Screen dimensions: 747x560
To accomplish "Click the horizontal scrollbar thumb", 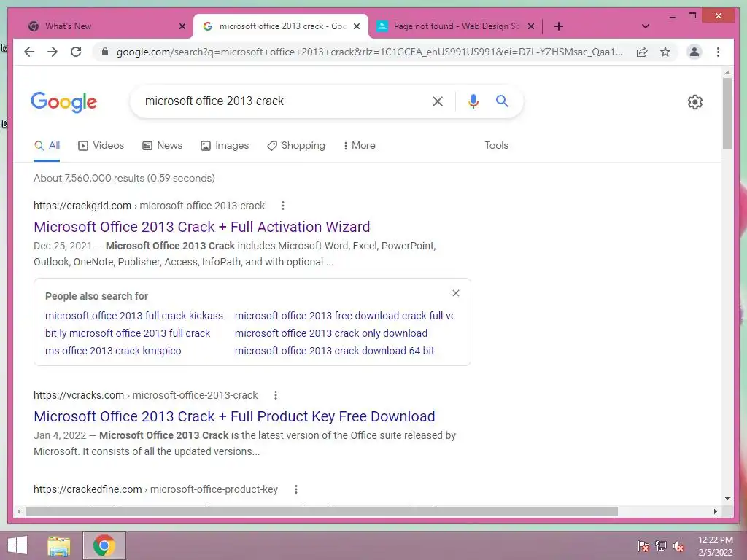I will (322, 511).
